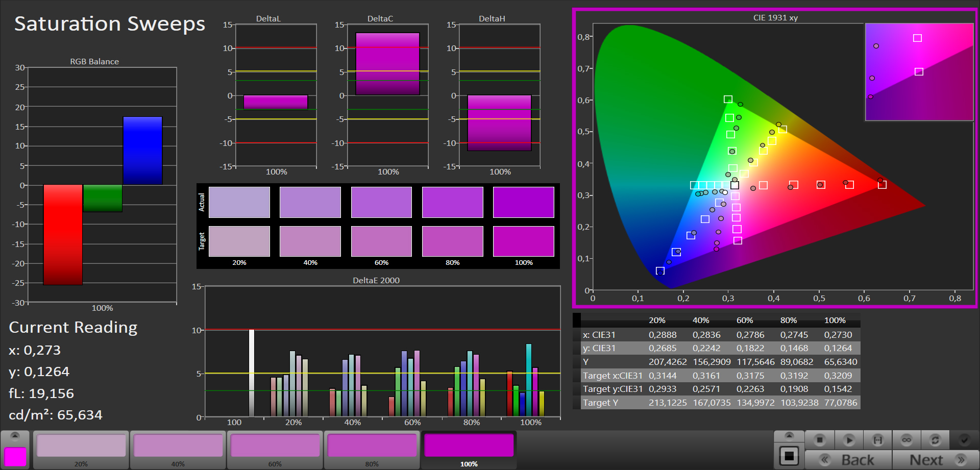Click the Actual 20% swatch
The width and height of the screenshot is (980, 470).
pos(239,202)
